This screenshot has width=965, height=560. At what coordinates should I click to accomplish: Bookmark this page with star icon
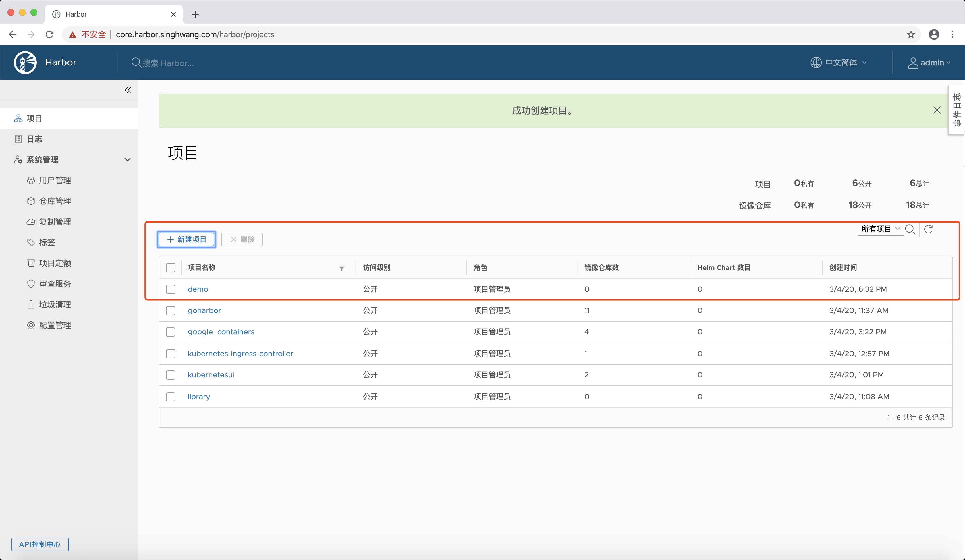click(911, 34)
